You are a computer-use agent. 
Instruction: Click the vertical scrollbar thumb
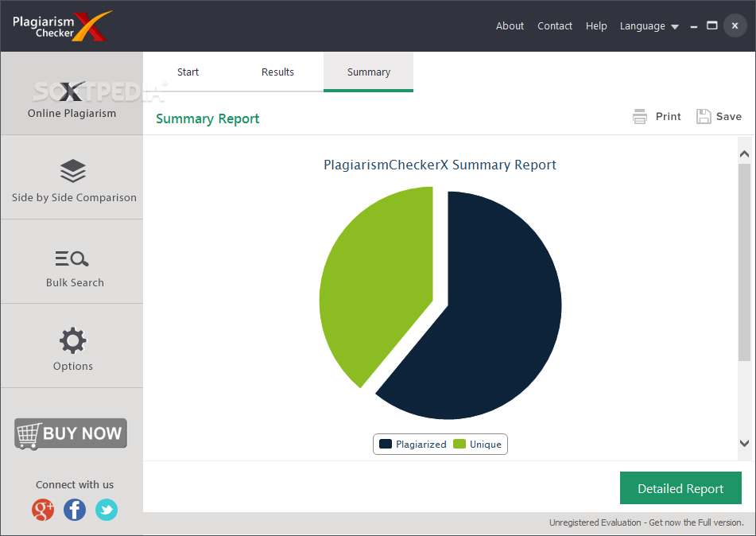[x=744, y=262]
